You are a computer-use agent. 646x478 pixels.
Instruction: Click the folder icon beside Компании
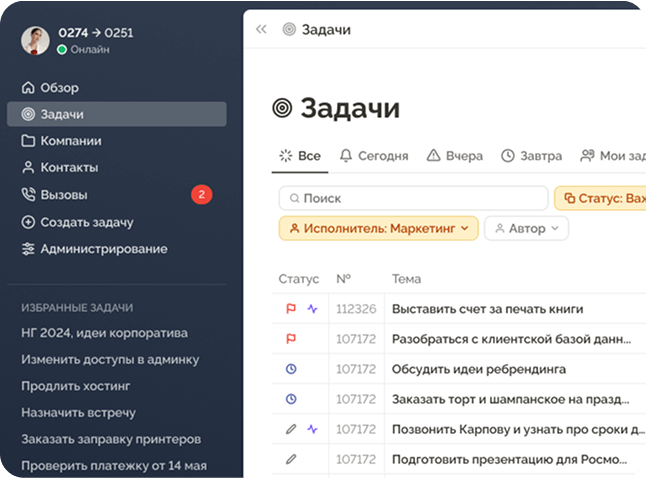pyautogui.click(x=28, y=141)
